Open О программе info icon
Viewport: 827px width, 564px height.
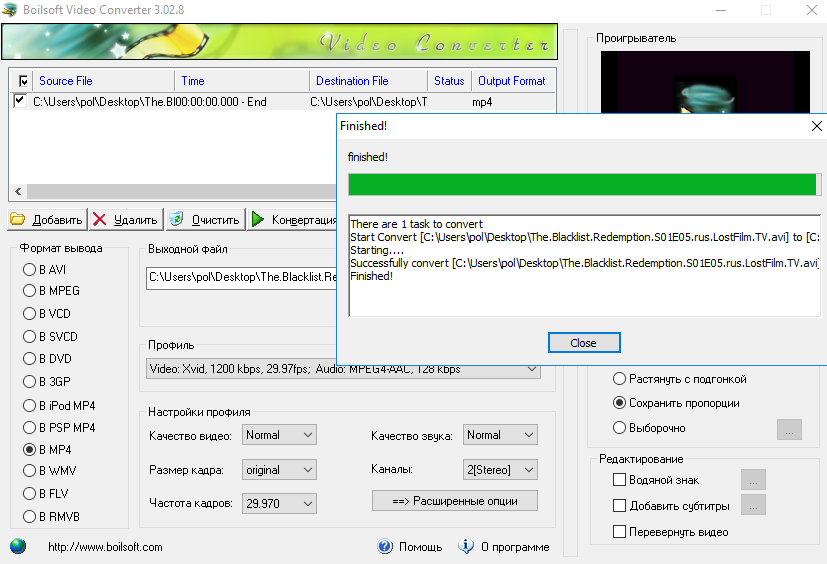pos(466,546)
